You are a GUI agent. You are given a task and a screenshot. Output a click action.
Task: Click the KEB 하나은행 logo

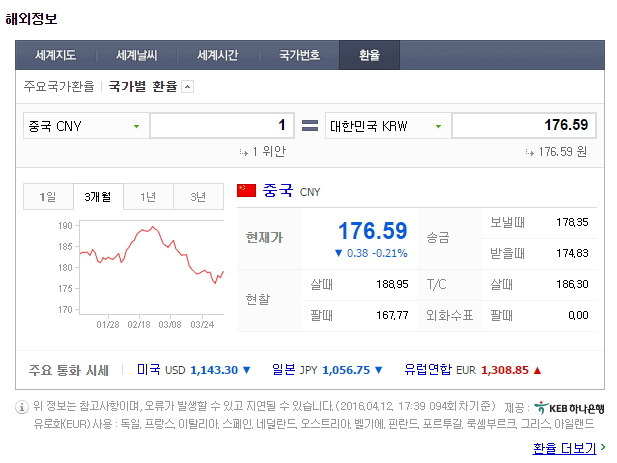click(569, 408)
